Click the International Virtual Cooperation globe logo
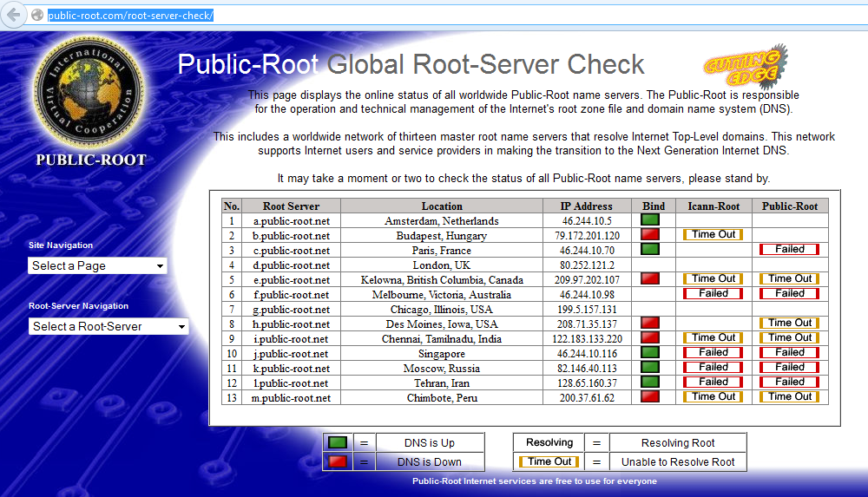Viewport: 868px width, 497px height. tap(89, 93)
